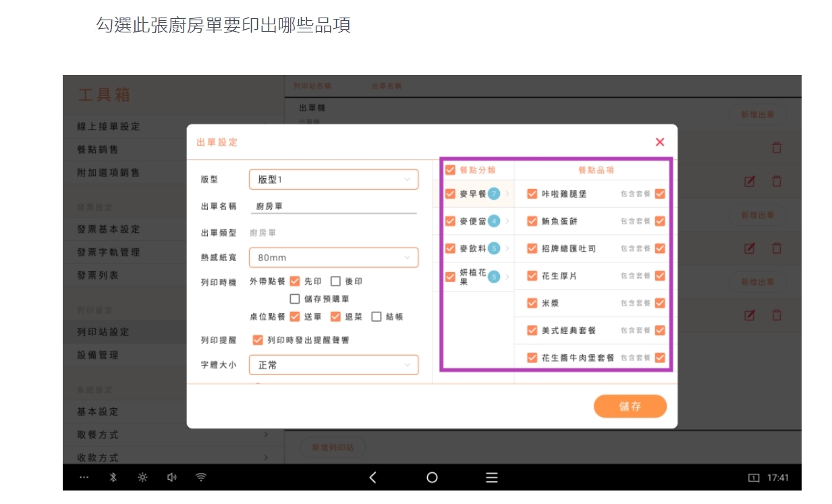This screenshot has height=504, width=832.
Task: Open the 版型 dropdown
Action: 333,179
